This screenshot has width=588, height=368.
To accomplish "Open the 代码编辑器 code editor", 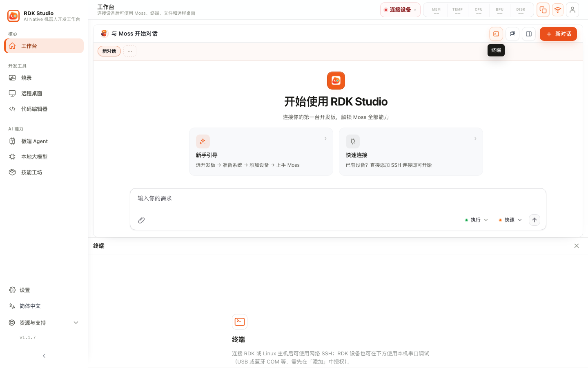I will coord(44,109).
